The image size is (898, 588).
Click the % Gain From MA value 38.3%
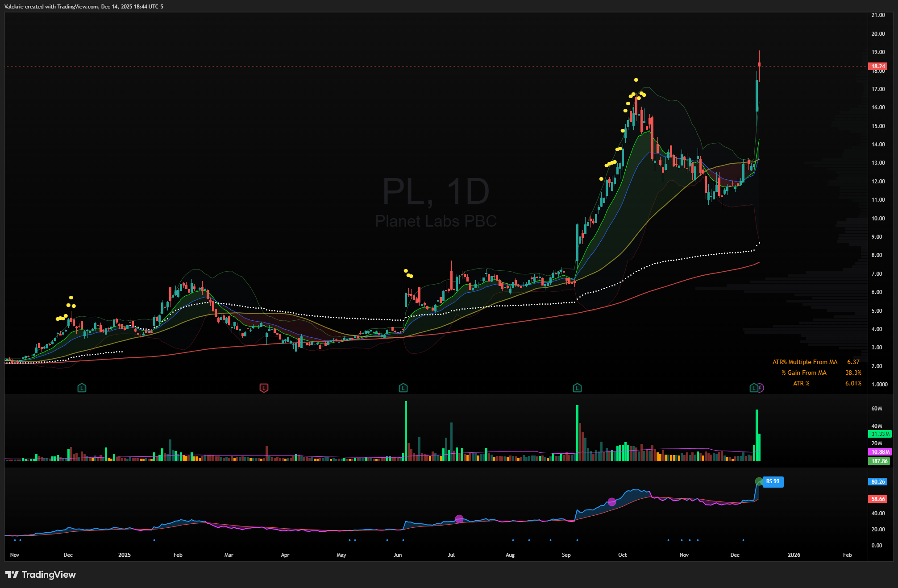coord(853,373)
